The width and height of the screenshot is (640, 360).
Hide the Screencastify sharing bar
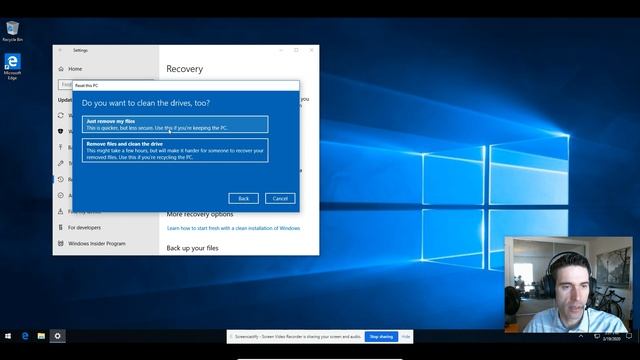click(406, 337)
